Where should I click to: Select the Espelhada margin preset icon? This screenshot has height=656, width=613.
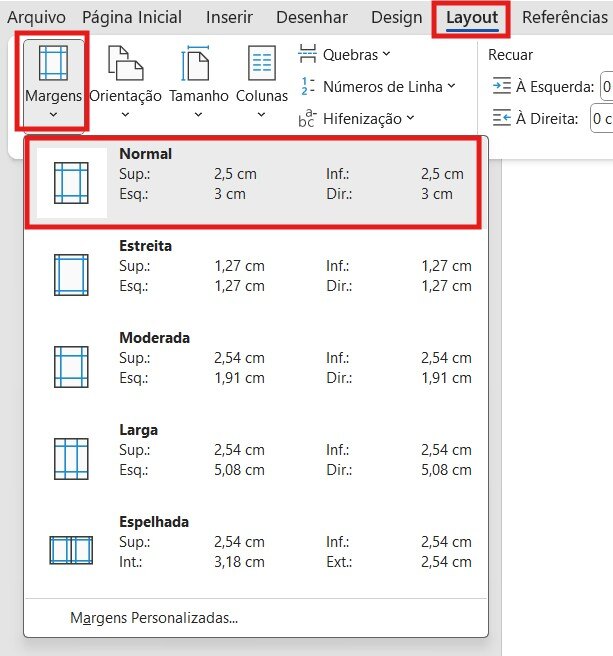71,550
